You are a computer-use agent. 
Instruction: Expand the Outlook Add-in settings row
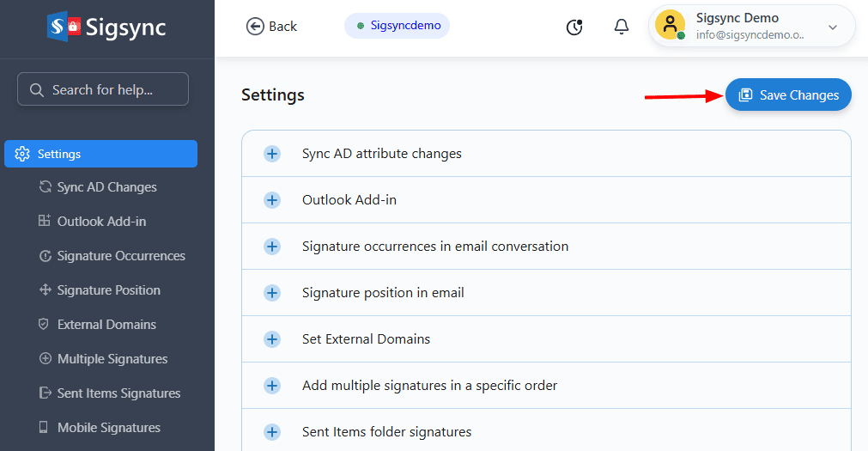272,200
